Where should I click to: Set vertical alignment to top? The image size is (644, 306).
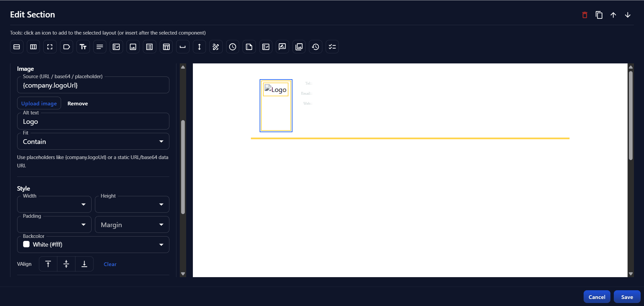48,264
